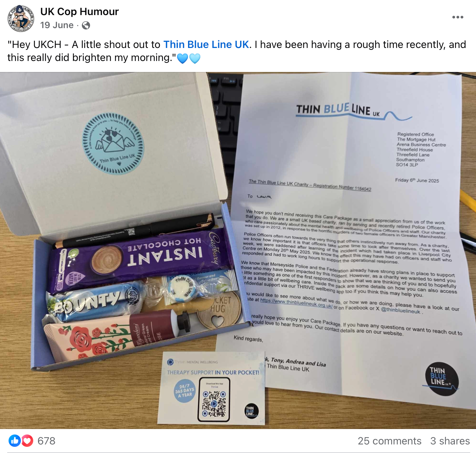Click the Thin Blue Line UK letterhead

point(353,112)
